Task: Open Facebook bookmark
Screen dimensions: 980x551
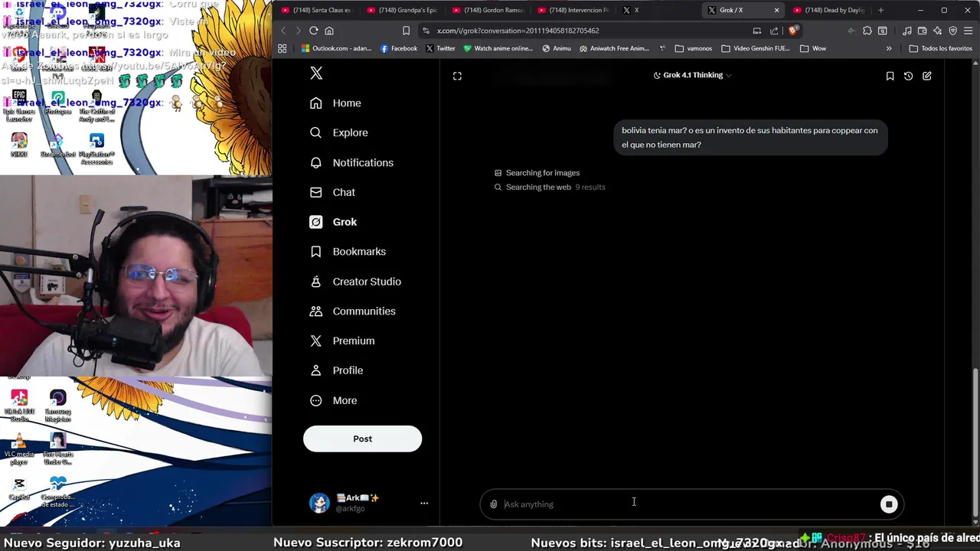Action: click(399, 48)
